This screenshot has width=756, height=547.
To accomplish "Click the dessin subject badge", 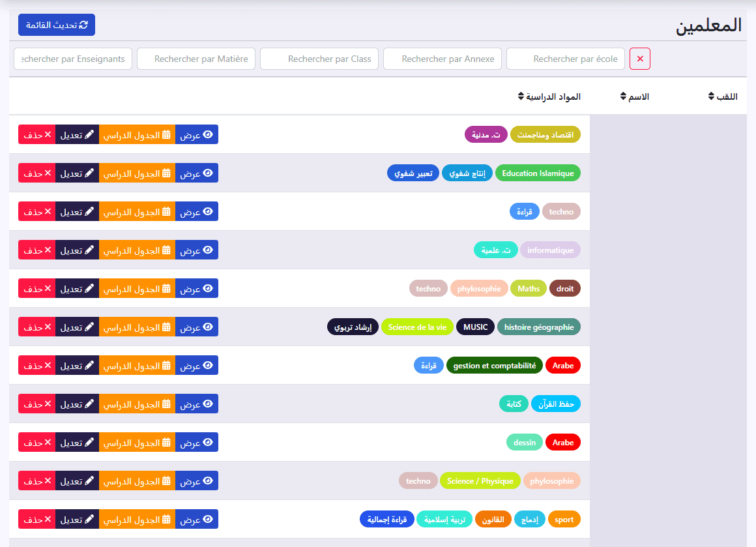I will pyautogui.click(x=525, y=442).
